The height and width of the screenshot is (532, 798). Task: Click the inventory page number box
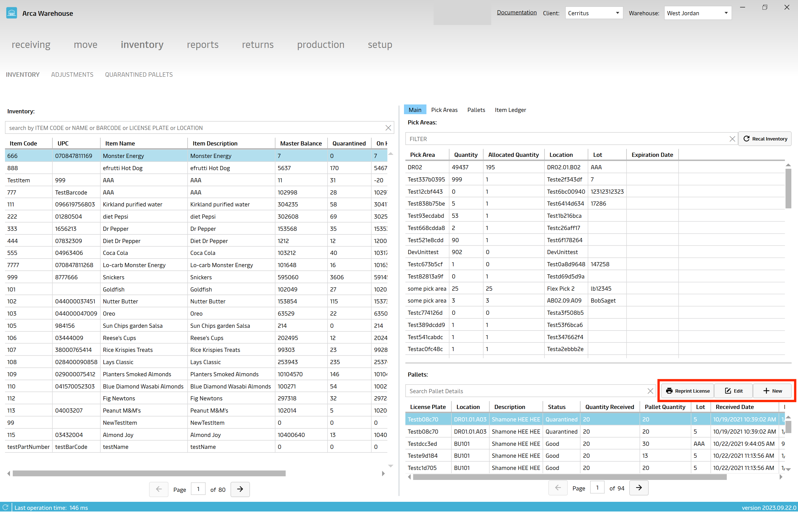coord(198,489)
